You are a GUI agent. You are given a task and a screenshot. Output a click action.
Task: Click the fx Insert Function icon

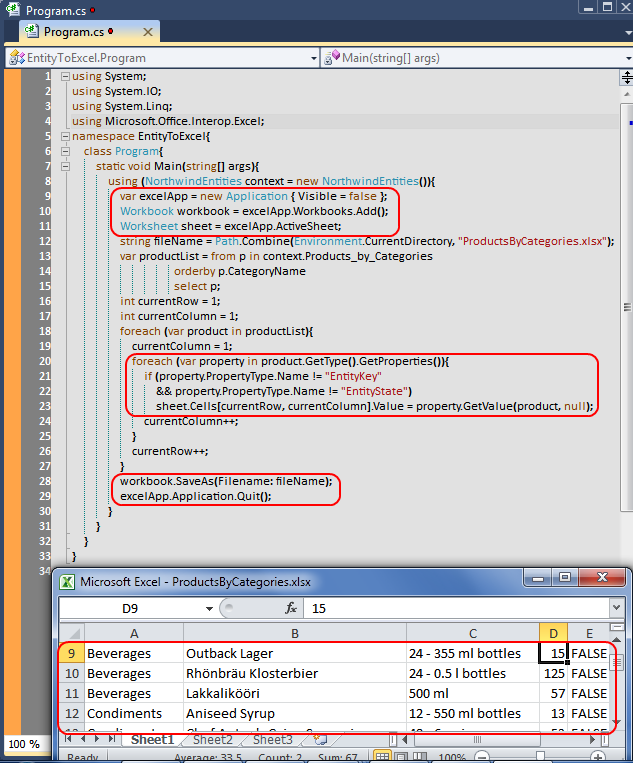(291, 608)
